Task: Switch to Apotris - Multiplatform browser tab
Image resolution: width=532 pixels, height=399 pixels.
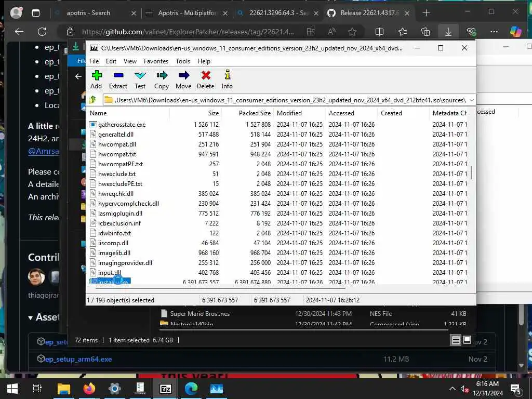Action: coord(187,13)
